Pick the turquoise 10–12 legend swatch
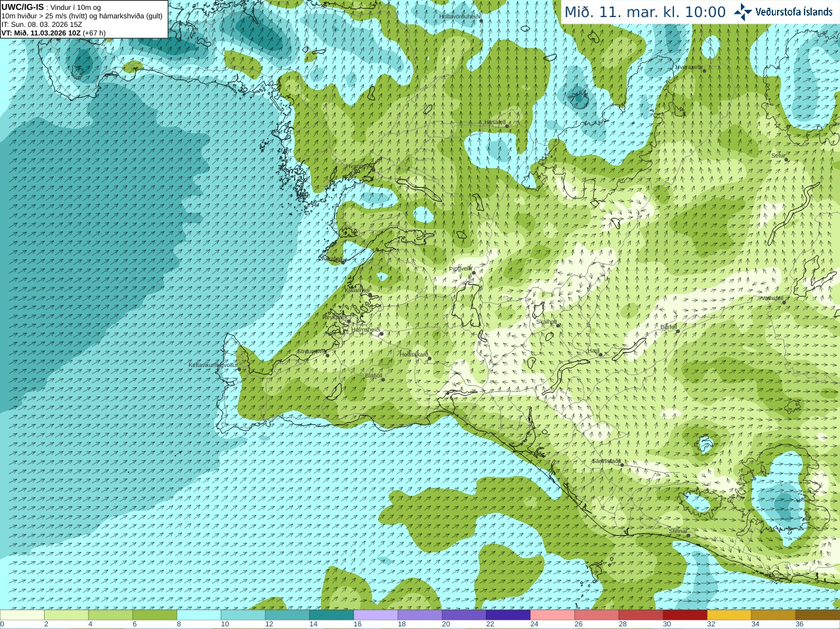The width and height of the screenshot is (840, 629). click(243, 615)
